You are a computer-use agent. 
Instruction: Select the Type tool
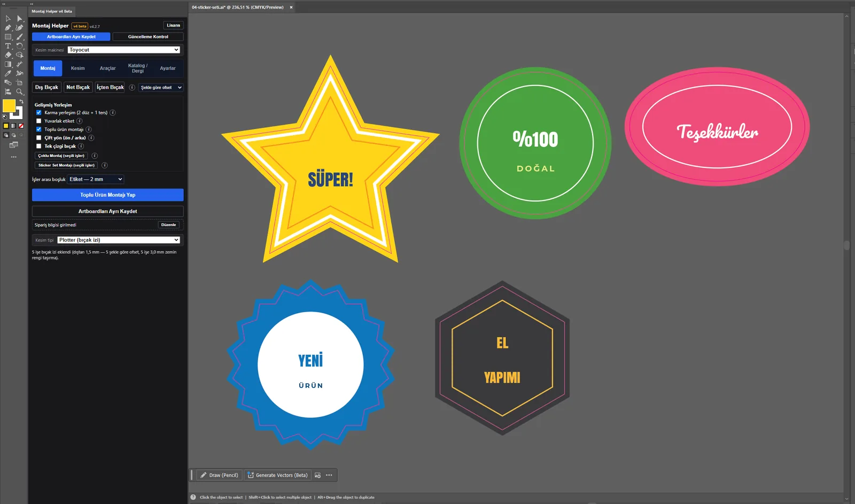pyautogui.click(x=8, y=46)
